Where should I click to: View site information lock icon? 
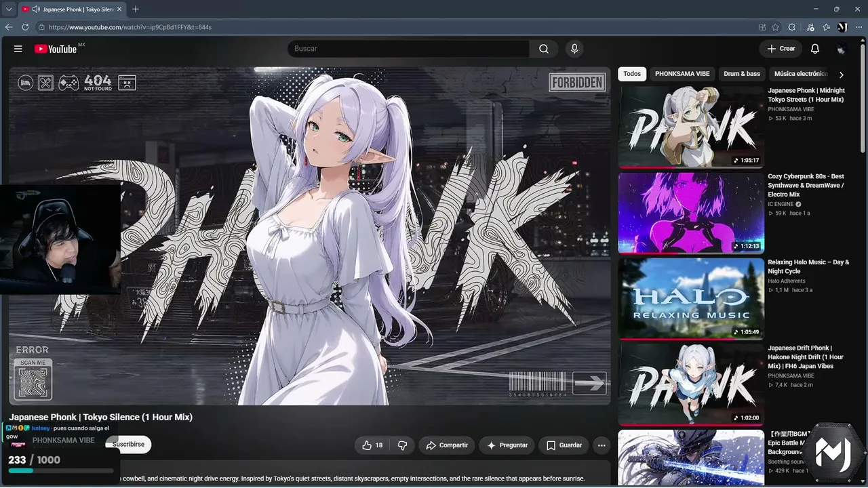[x=41, y=27]
